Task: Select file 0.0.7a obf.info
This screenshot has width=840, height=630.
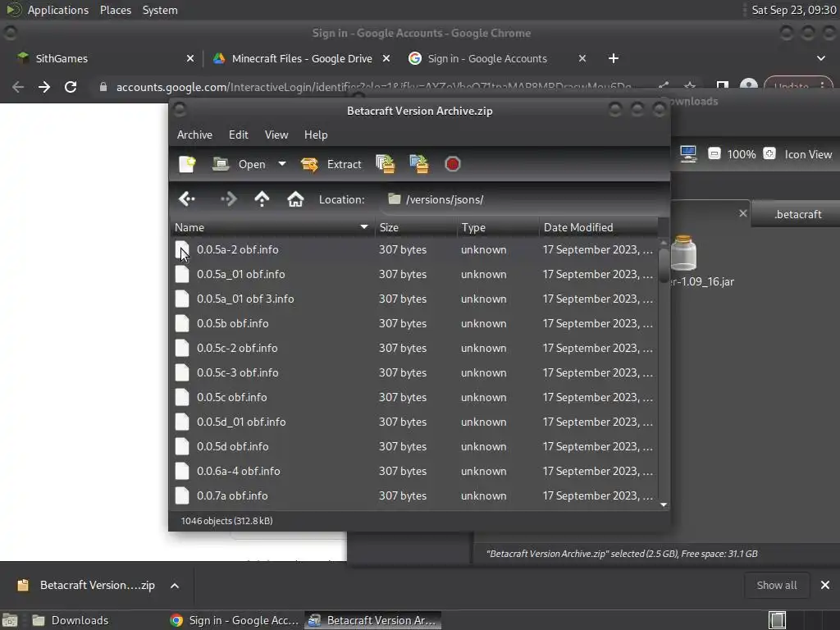Action: (414, 496)
